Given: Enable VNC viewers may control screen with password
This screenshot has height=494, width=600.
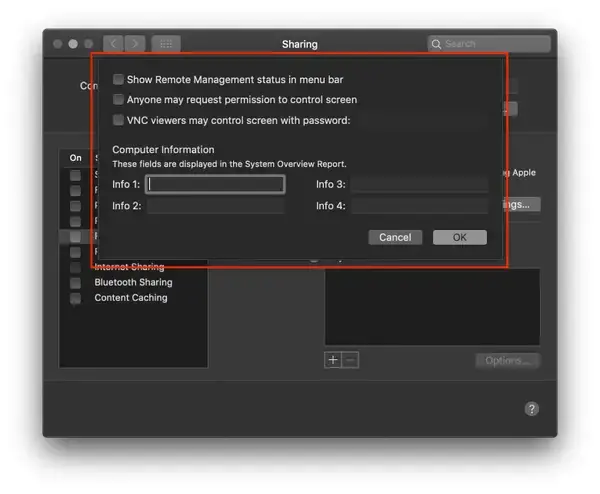Looking at the screenshot, I should coord(118,120).
